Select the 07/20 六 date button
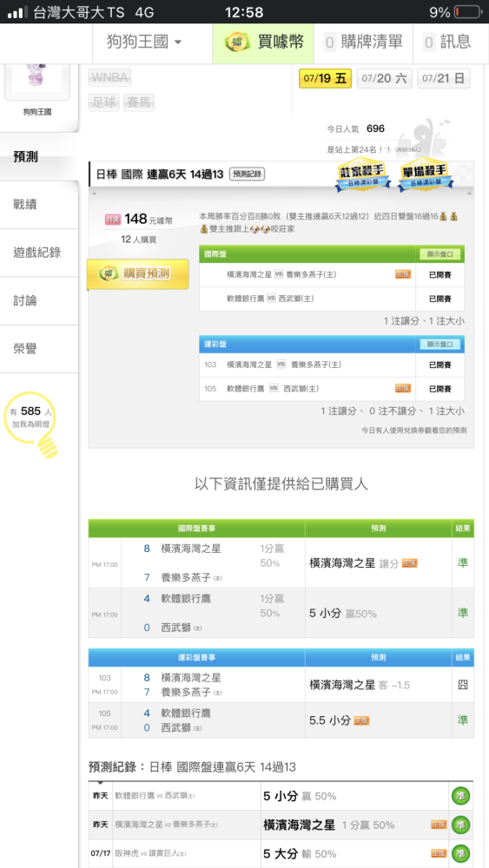 [x=384, y=79]
